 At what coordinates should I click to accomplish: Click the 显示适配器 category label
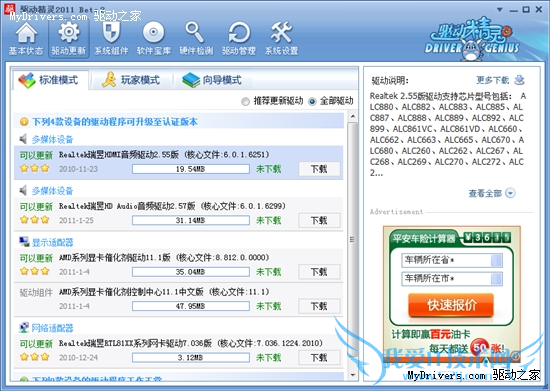pos(52,242)
